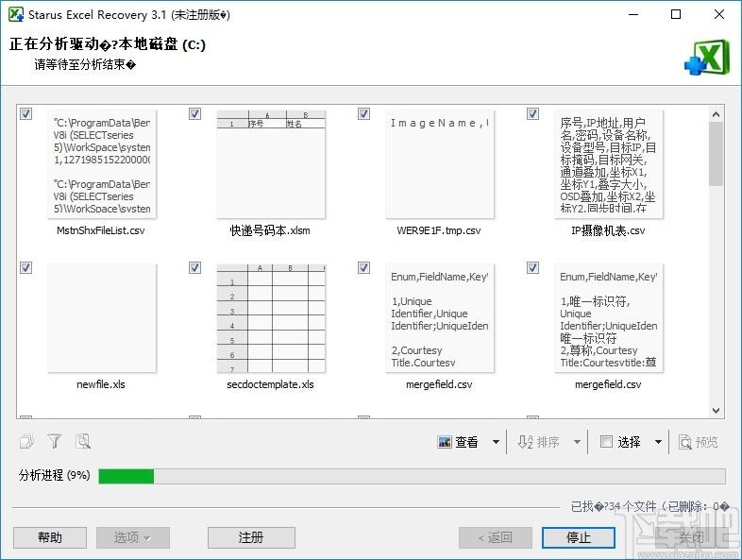Click the vertical scrollbar thumb
The image size is (742, 560).
point(716,154)
